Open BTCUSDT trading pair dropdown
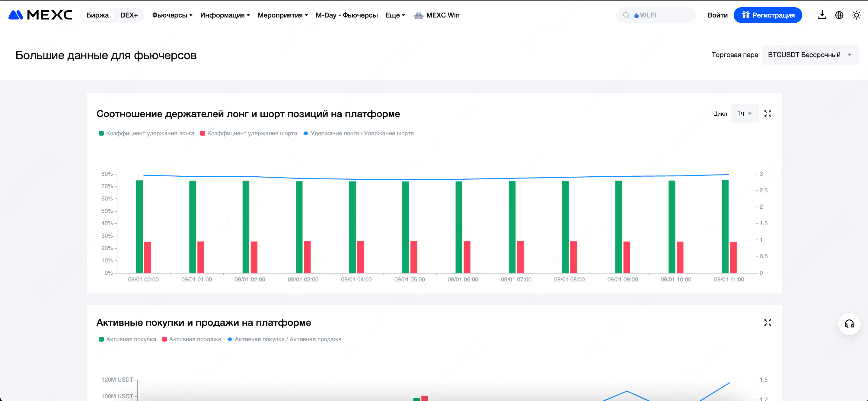Viewport: 868px width, 401px height. point(809,55)
